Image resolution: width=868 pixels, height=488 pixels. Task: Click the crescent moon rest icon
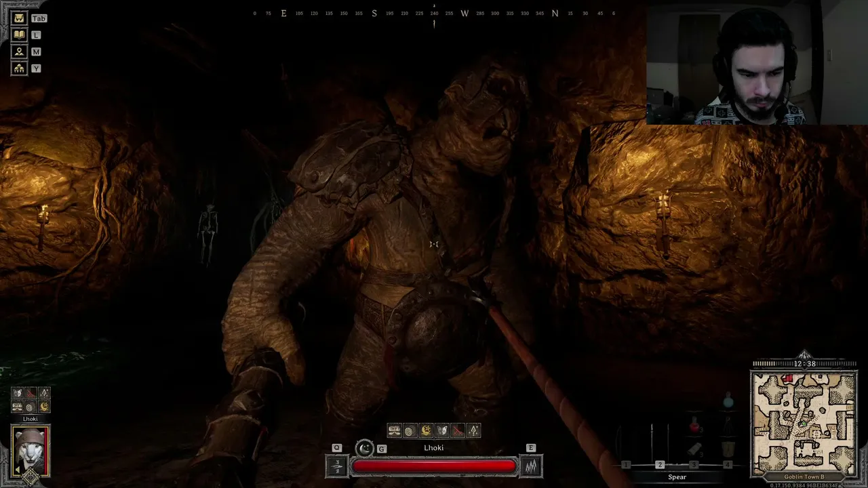coord(365,448)
